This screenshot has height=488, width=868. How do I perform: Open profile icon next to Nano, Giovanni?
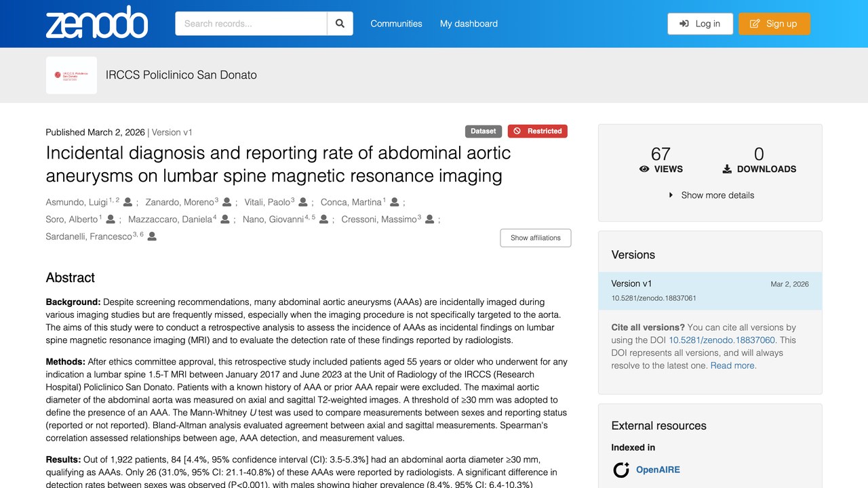click(x=324, y=220)
